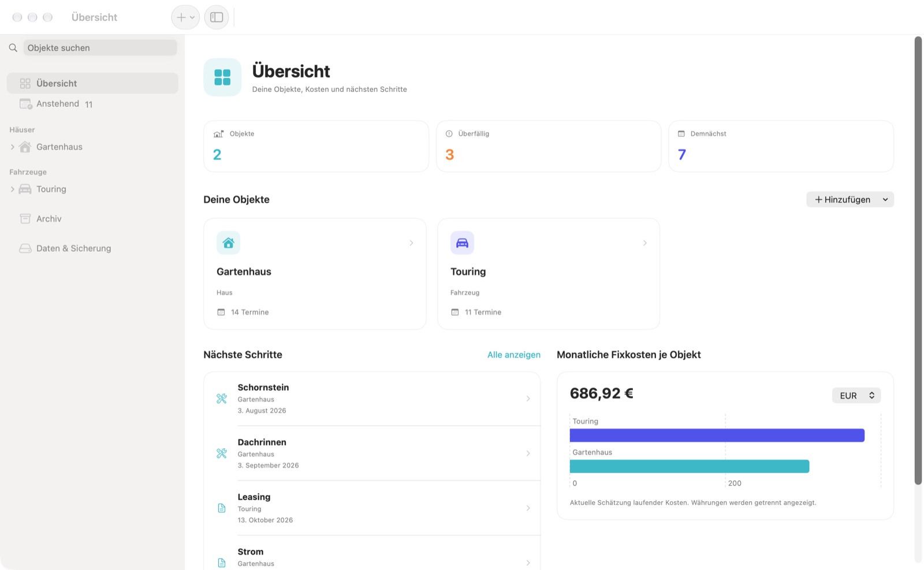Screen dimensions: 924x570
Task: Expand the Gartenhaus sidebar entry
Action: [12, 147]
